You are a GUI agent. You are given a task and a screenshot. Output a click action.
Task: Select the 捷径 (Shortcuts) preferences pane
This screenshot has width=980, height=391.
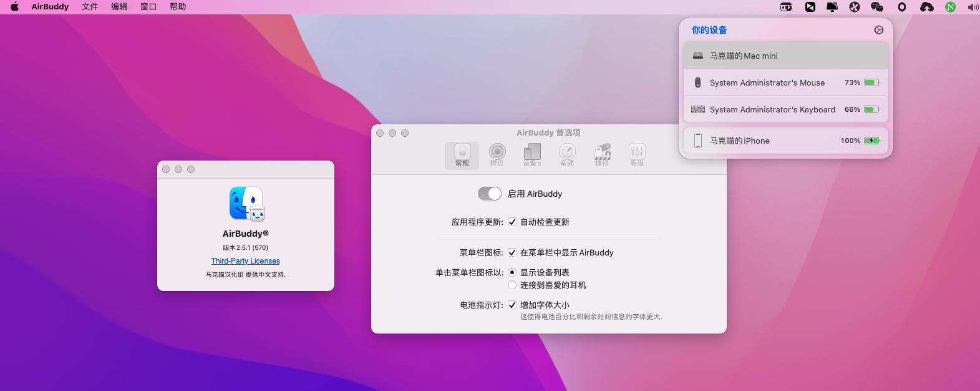(x=602, y=154)
